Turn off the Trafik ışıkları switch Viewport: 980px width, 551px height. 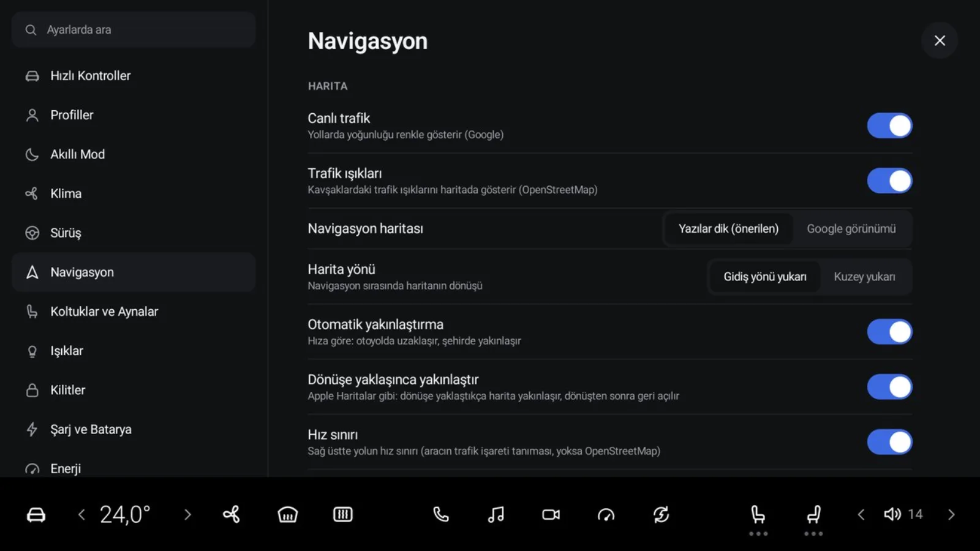[889, 181]
